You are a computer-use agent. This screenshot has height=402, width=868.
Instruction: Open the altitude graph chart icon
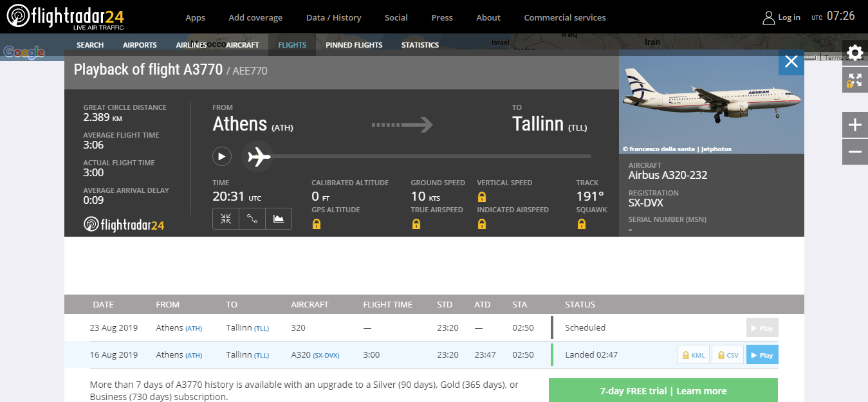point(279,219)
